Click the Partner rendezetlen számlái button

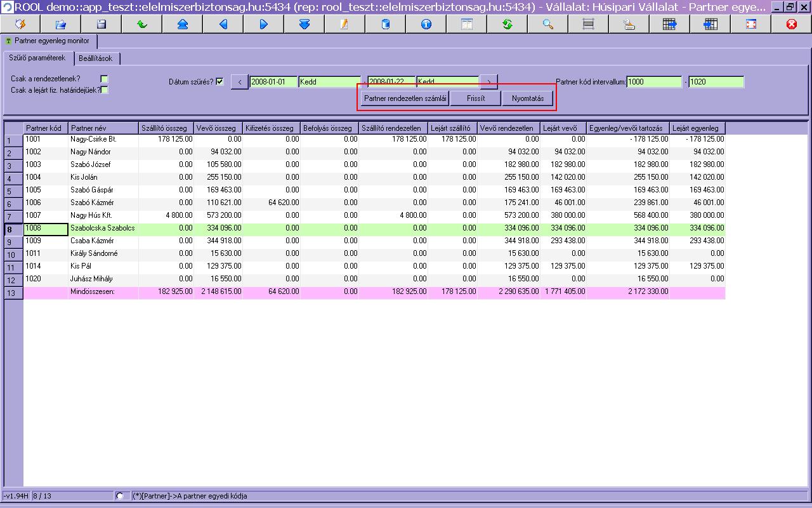[x=405, y=98]
